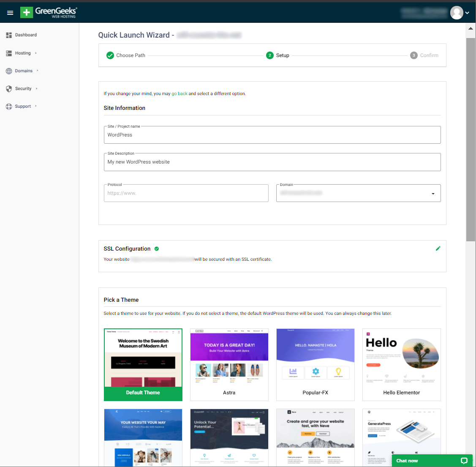Viewport: 476px width, 467px height.
Task: Select the Setup step label
Action: pos(282,55)
